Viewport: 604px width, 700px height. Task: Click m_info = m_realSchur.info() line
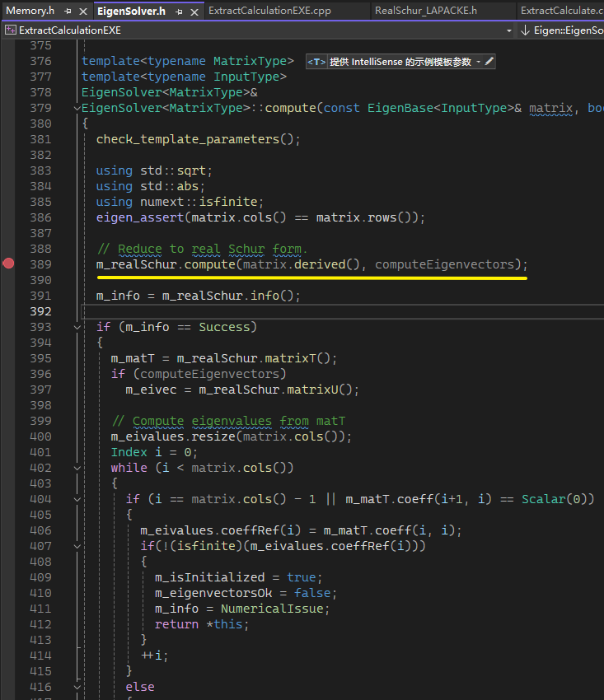coord(199,296)
